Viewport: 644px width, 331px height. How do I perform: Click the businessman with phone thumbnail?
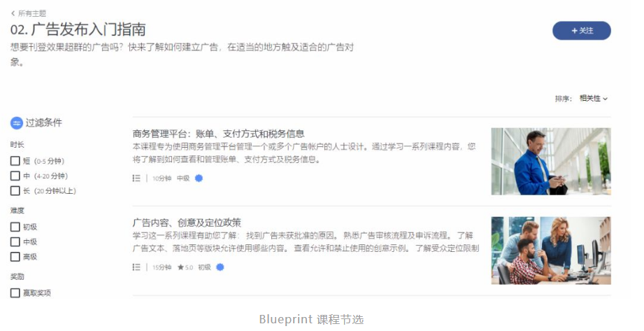coord(551,161)
